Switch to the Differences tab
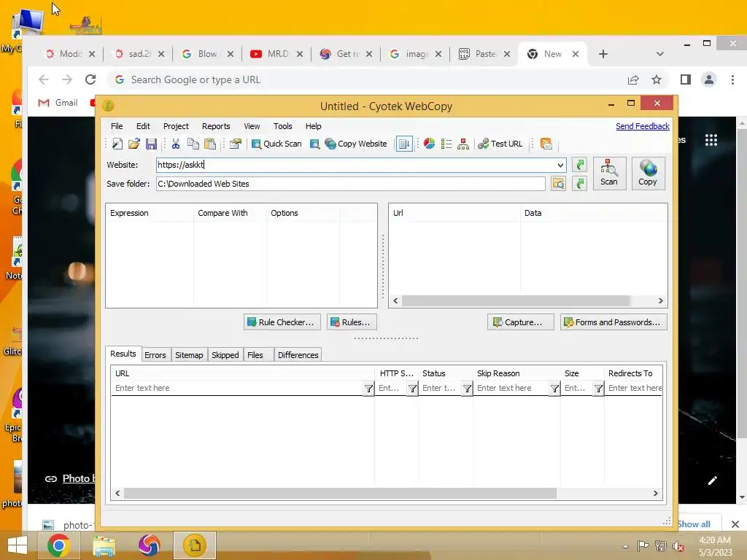This screenshot has height=560, width=747. (298, 355)
